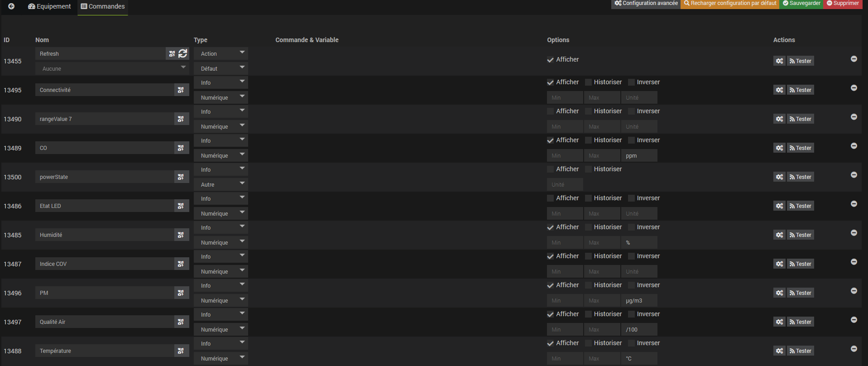Open icon picker for Etat LED command
Image resolution: width=868 pixels, height=366 pixels.
(x=181, y=206)
